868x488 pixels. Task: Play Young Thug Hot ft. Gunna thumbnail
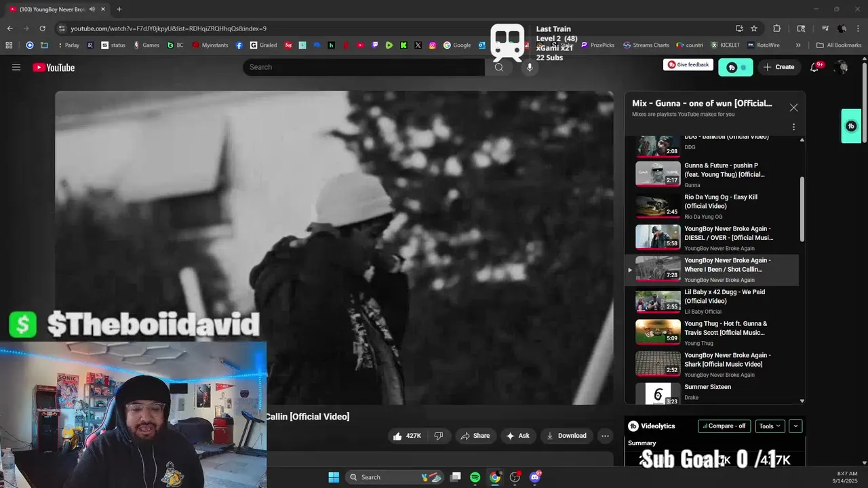[658, 332]
